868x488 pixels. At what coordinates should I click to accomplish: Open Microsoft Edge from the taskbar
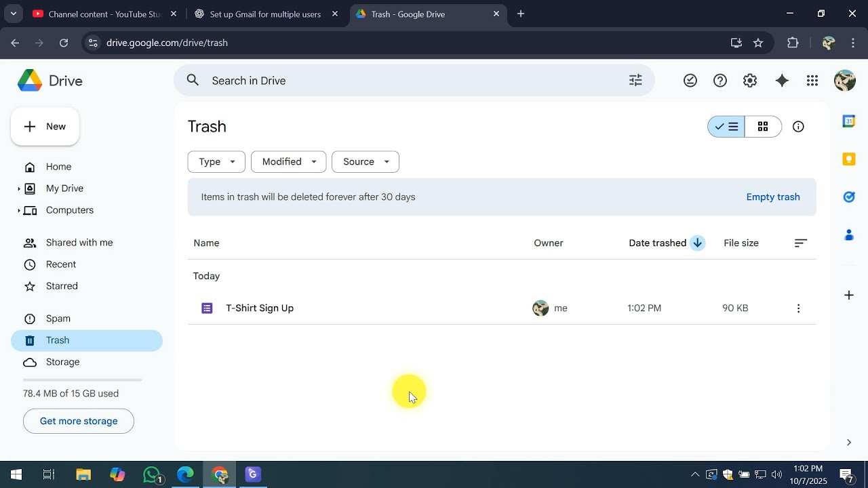pos(186,474)
